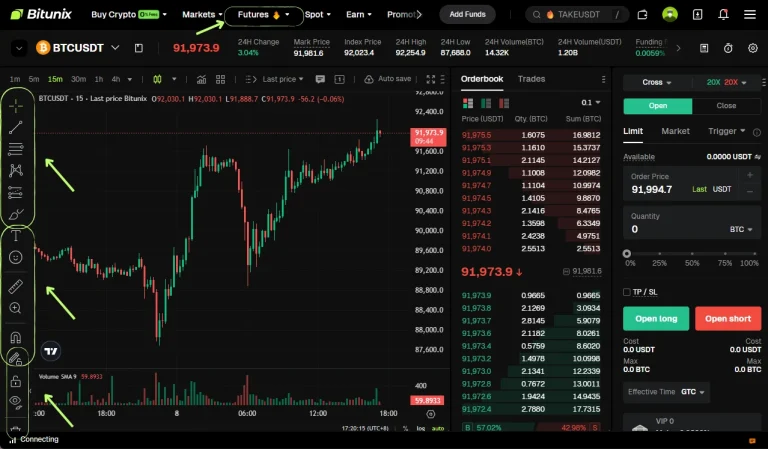Select the crosshair cursor tool
Image resolution: width=768 pixels, height=449 pixels.
coord(16,105)
